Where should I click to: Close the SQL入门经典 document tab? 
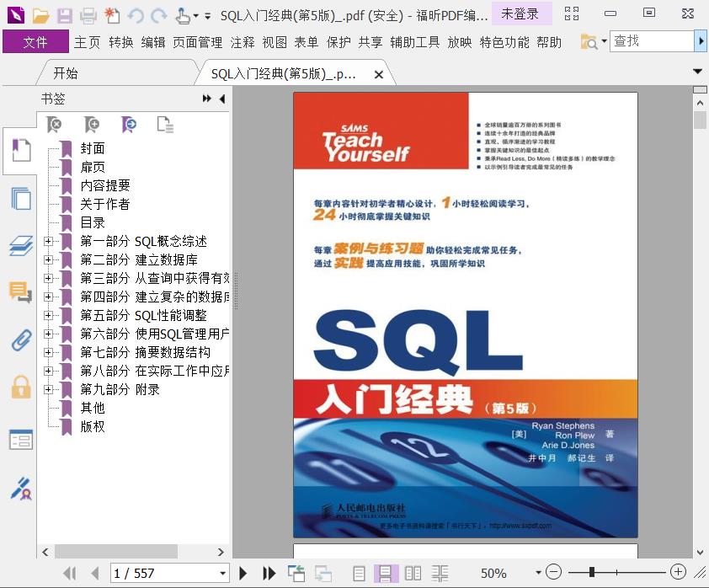click(x=379, y=75)
